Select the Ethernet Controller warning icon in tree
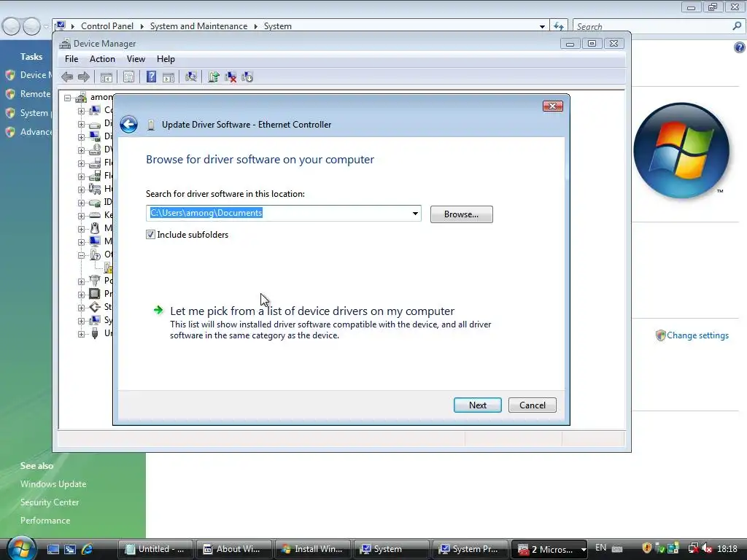Viewport: 747px width, 560px height. [x=108, y=268]
